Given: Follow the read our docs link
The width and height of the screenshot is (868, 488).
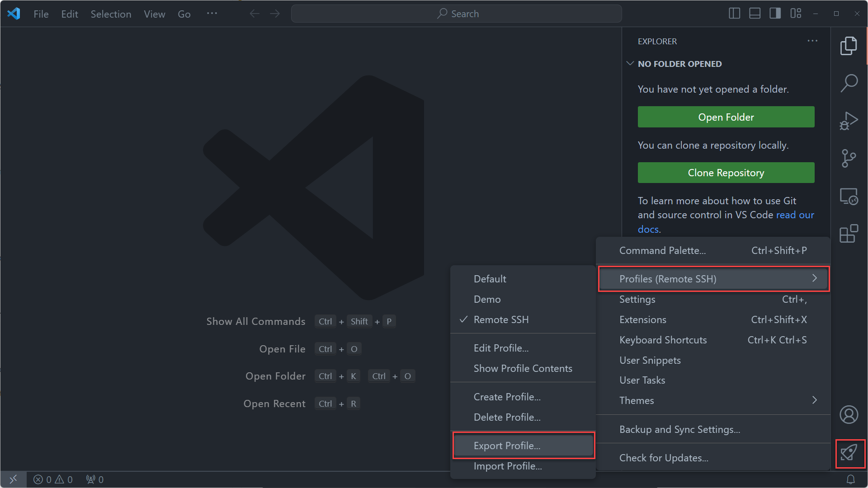Looking at the screenshot, I should (795, 215).
